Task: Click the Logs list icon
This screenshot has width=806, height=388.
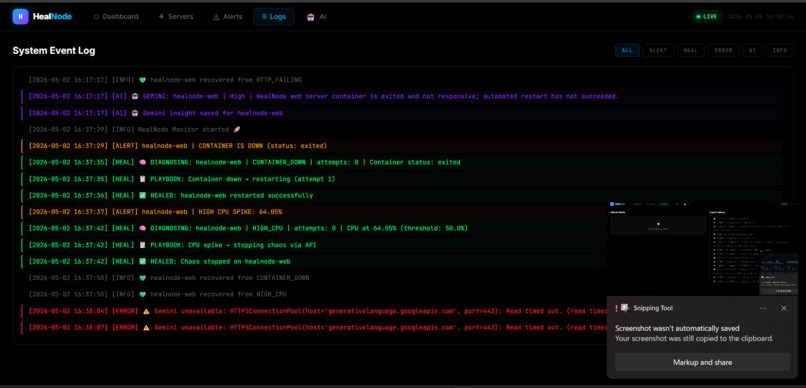Action: click(264, 16)
